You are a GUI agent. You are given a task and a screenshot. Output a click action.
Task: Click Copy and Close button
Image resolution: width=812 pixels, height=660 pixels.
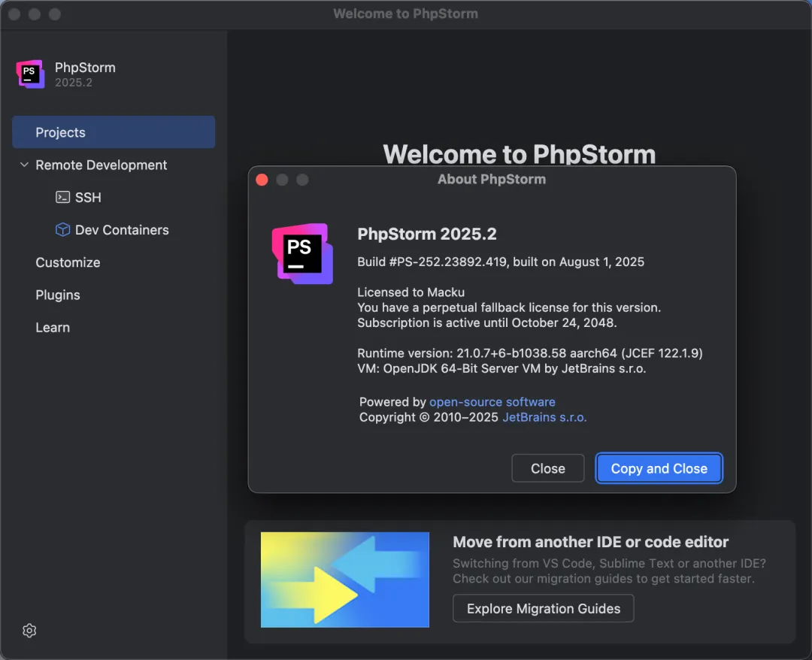(659, 468)
